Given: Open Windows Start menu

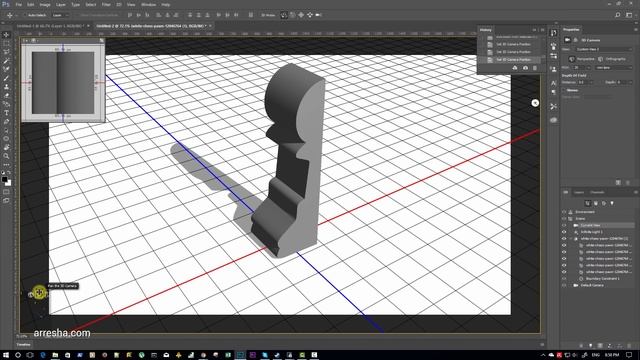Looking at the screenshot, I should pos(6,355).
